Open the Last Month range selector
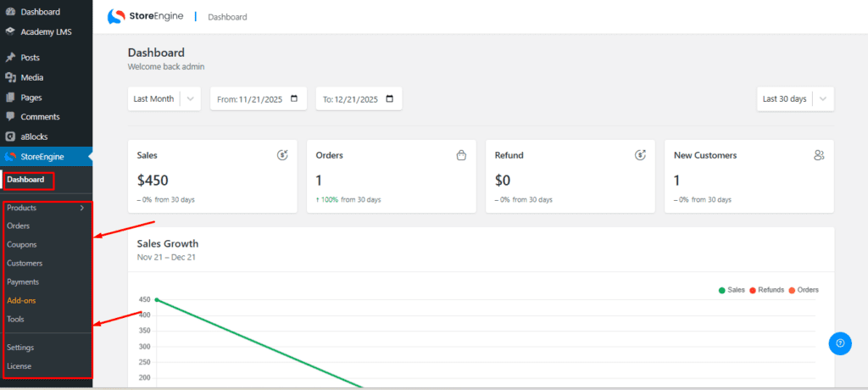Screen dimensions: 868x390 click(x=164, y=98)
